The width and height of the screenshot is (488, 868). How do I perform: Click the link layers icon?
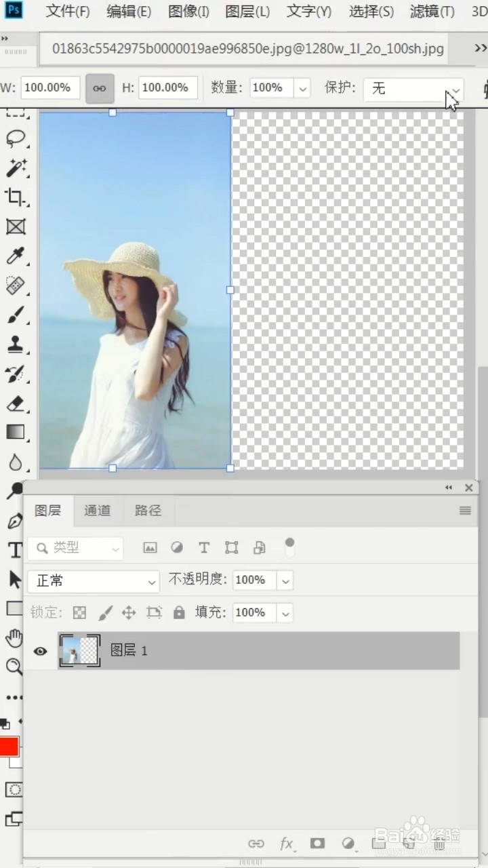[256, 844]
